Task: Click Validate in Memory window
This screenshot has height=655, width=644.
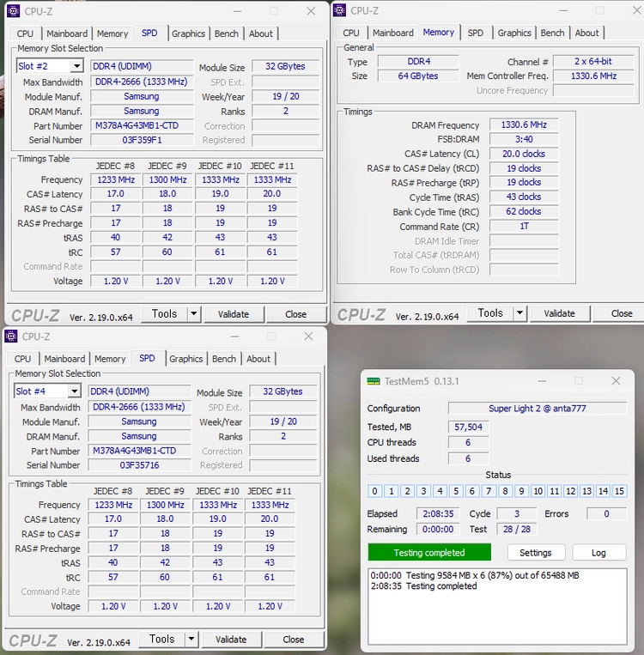Action: (x=559, y=312)
